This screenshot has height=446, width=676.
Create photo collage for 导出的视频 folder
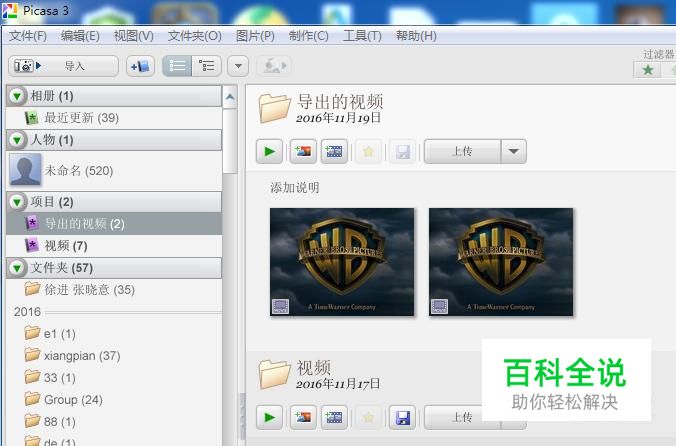[303, 151]
